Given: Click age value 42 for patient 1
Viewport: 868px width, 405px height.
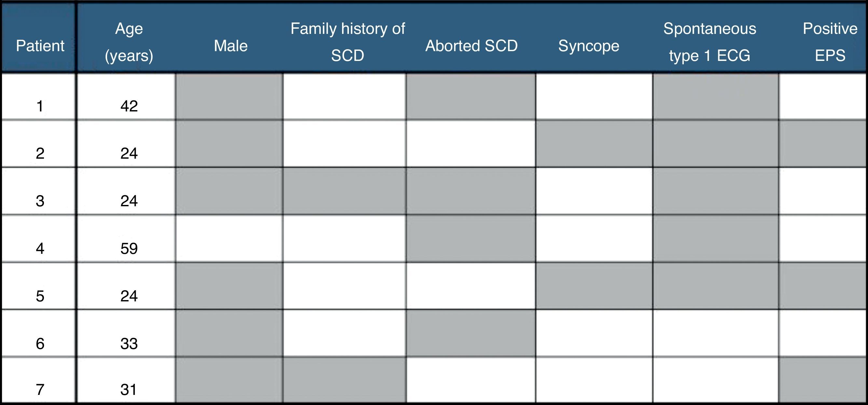Looking at the screenshot, I should [x=129, y=106].
